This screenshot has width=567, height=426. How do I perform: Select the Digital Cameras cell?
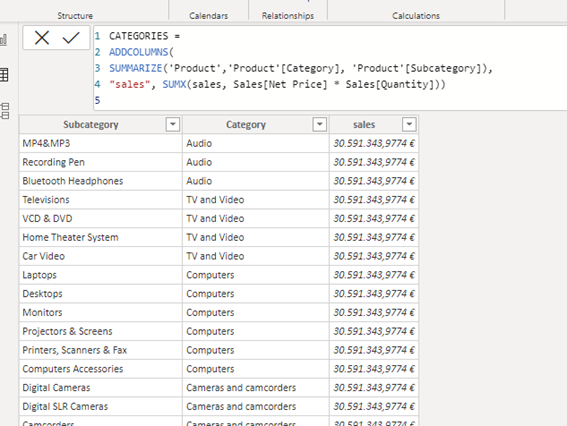(x=101, y=388)
